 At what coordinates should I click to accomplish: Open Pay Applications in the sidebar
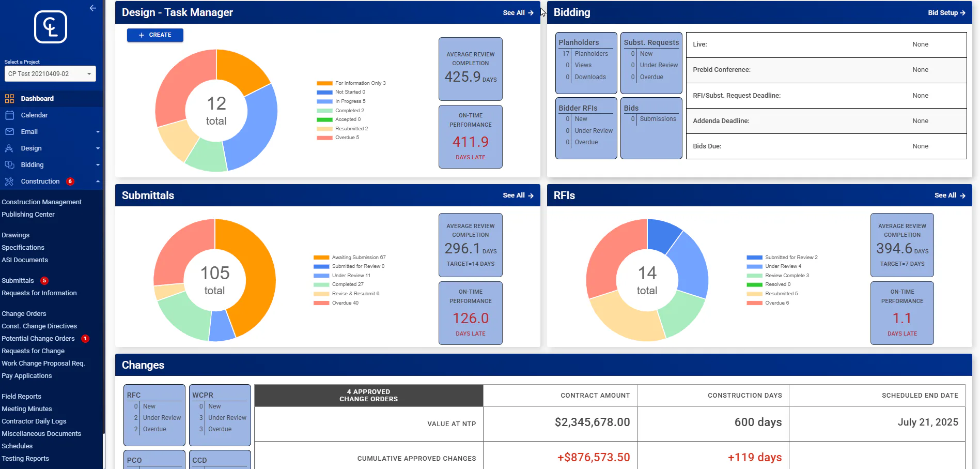point(27,376)
